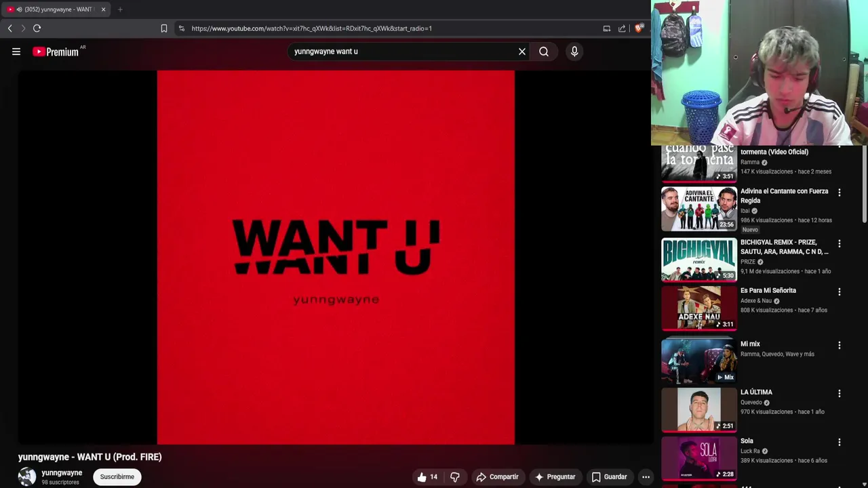Open site settings icon in address bar

pos(181,28)
